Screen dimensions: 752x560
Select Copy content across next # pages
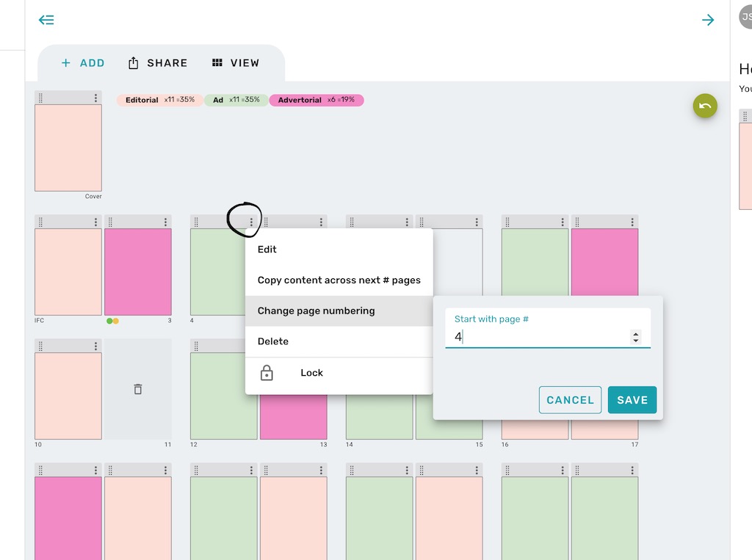[x=339, y=280]
